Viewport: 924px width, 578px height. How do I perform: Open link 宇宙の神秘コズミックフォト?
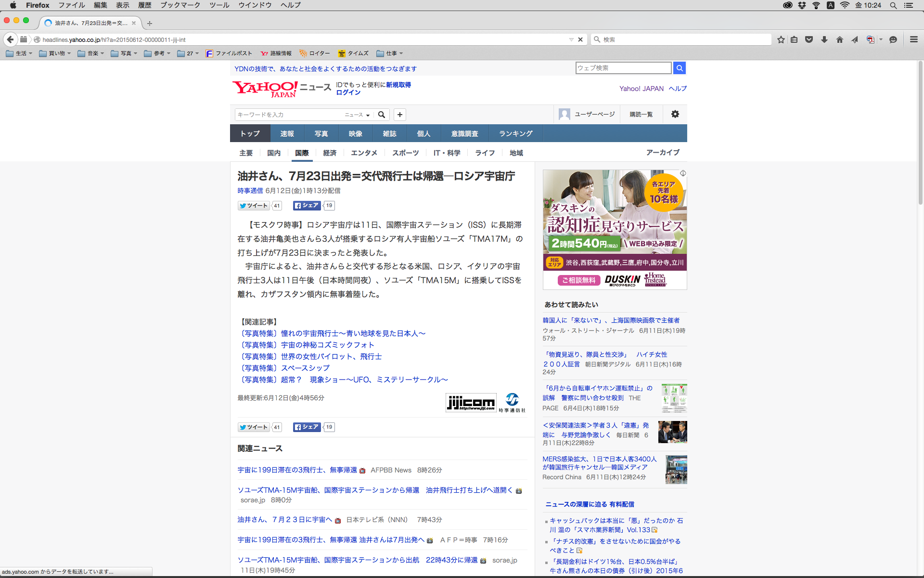click(x=327, y=345)
